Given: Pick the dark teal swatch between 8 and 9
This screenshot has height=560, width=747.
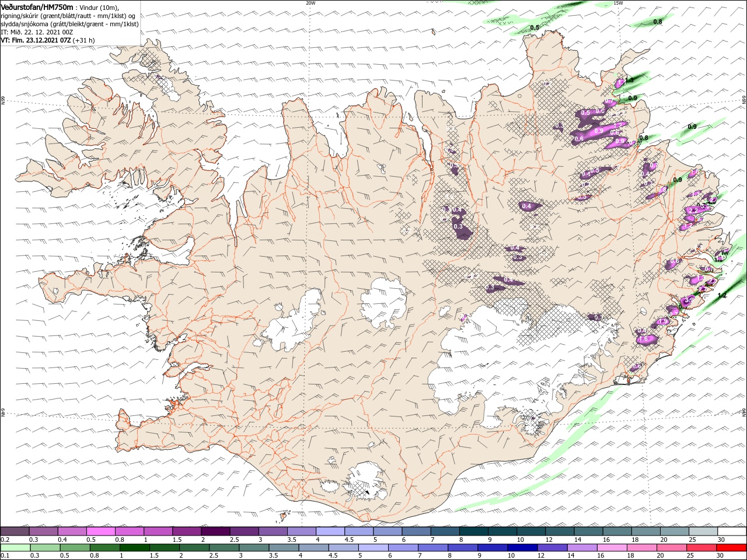Looking at the screenshot, I should point(473,531).
